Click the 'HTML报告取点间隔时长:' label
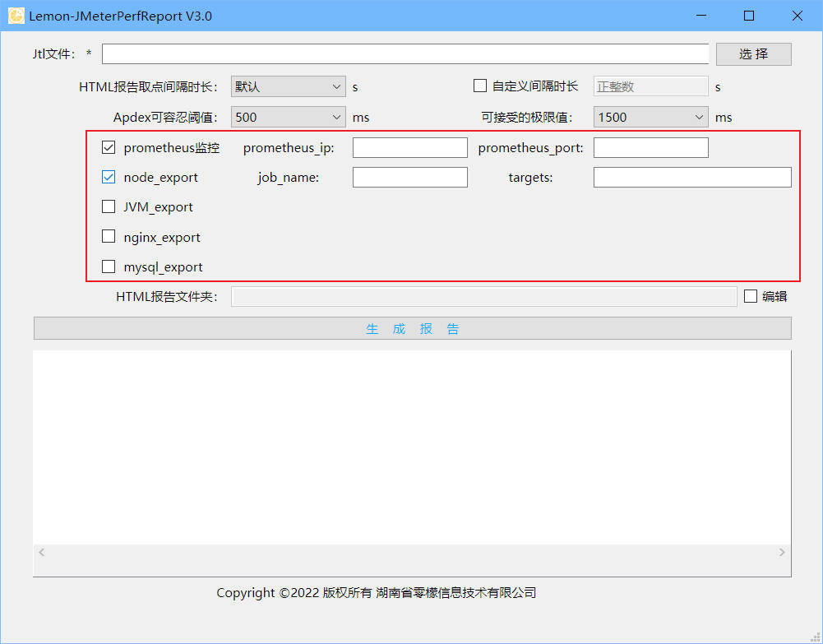This screenshot has height=644, width=823. (x=149, y=87)
